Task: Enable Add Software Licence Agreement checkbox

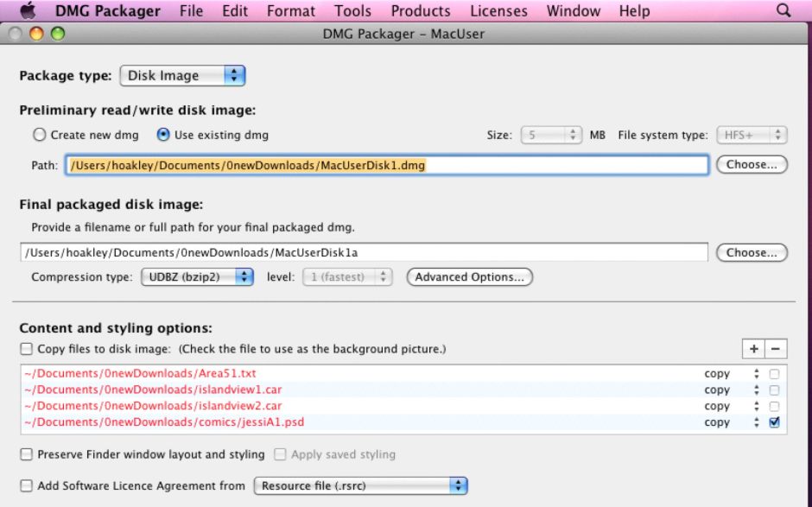Action: (x=27, y=485)
